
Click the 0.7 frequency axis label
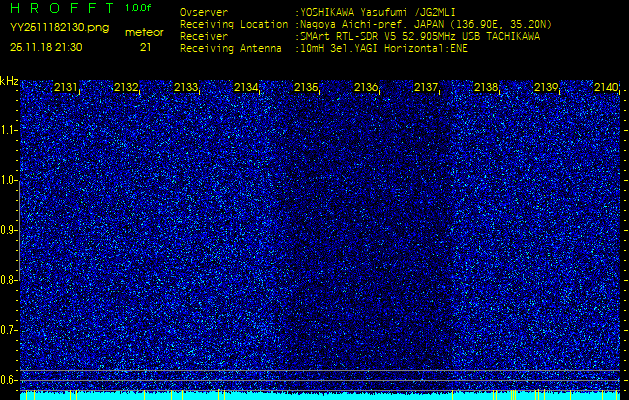pyautogui.click(x=7, y=330)
